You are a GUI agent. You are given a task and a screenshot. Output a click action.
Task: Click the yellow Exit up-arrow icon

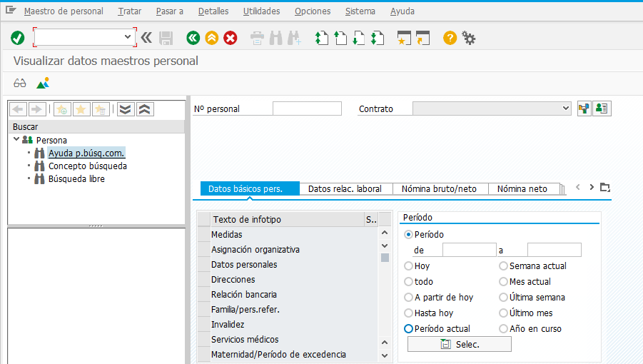click(x=211, y=38)
